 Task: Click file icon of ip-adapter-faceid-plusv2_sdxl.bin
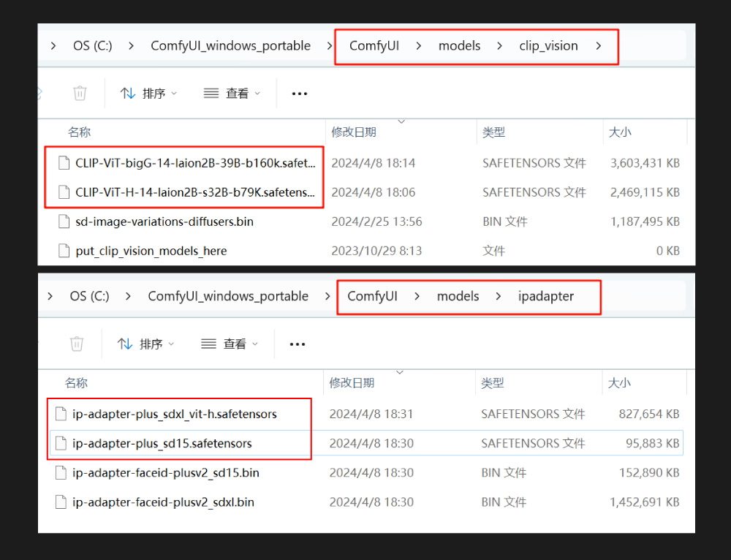[61, 502]
